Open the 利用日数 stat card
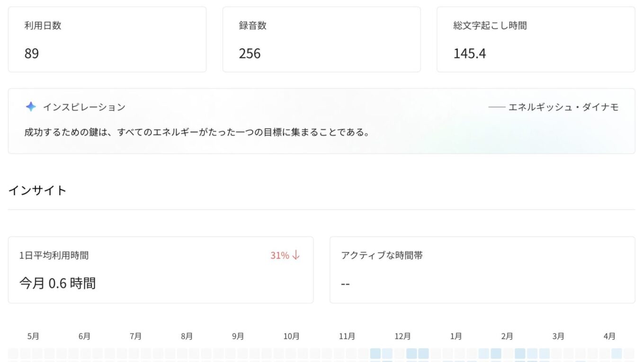The height and width of the screenshot is (362, 644). click(107, 39)
